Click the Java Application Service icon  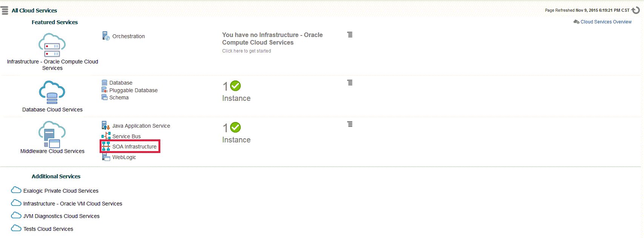tap(106, 125)
